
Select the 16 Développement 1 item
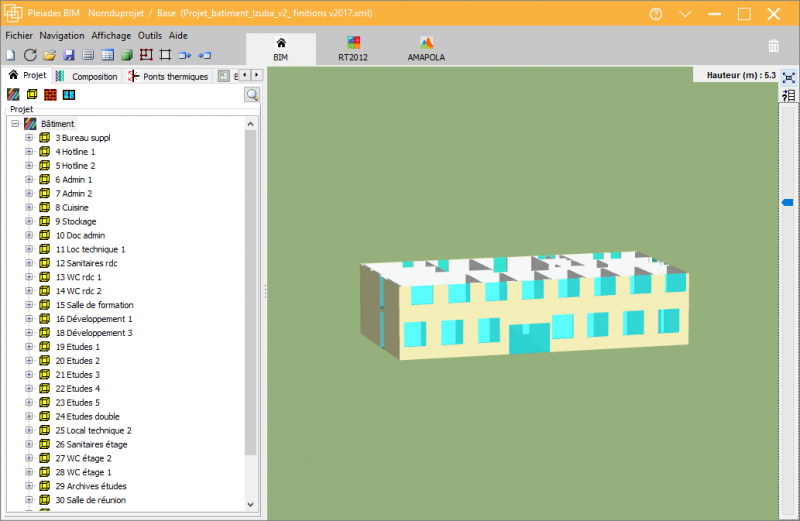94,319
